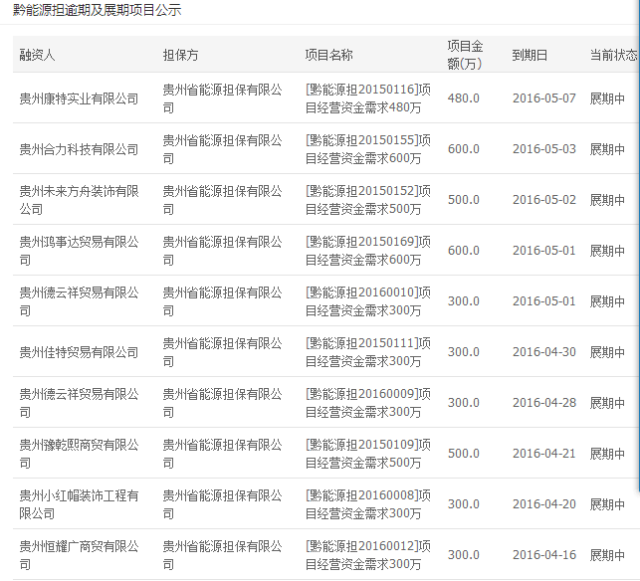
Task: Click amount 300.0 in 贵州佳特贸易 row
Action: [x=464, y=352]
